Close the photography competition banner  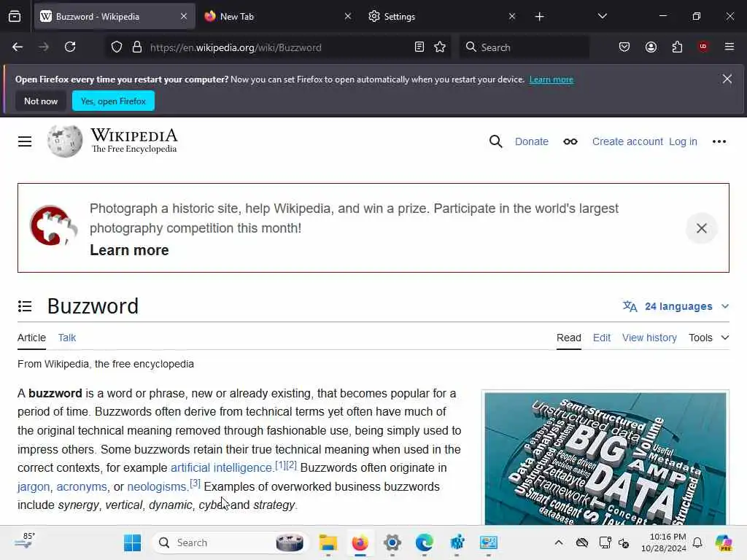pos(701,228)
